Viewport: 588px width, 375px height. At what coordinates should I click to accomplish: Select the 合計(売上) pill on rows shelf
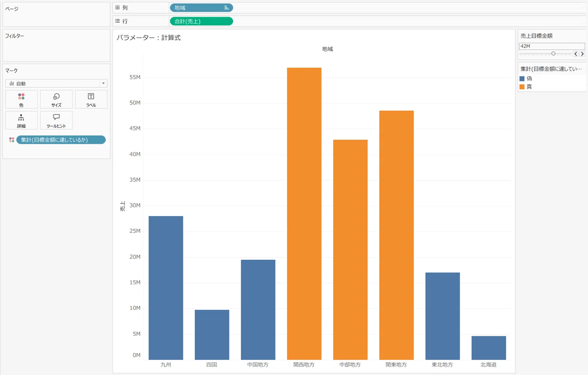pos(201,21)
